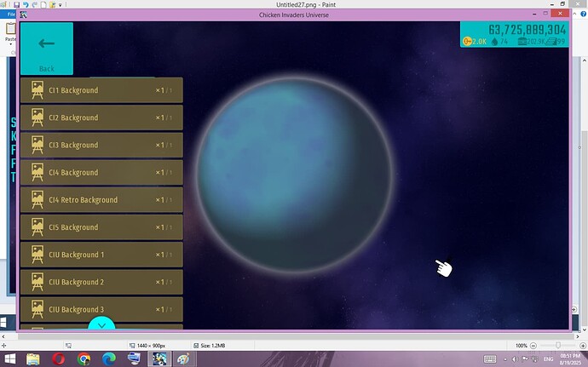Click the CI5 Background label text
Screen dimensions: 588x367
point(73,227)
